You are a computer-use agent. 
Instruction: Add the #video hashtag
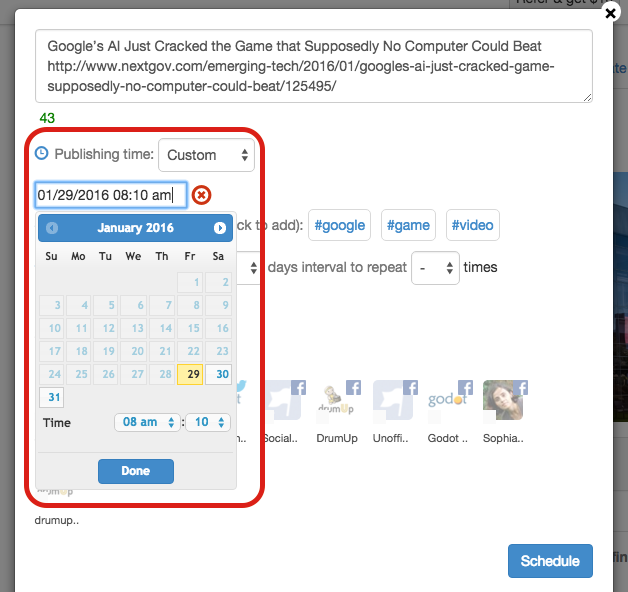click(x=473, y=225)
